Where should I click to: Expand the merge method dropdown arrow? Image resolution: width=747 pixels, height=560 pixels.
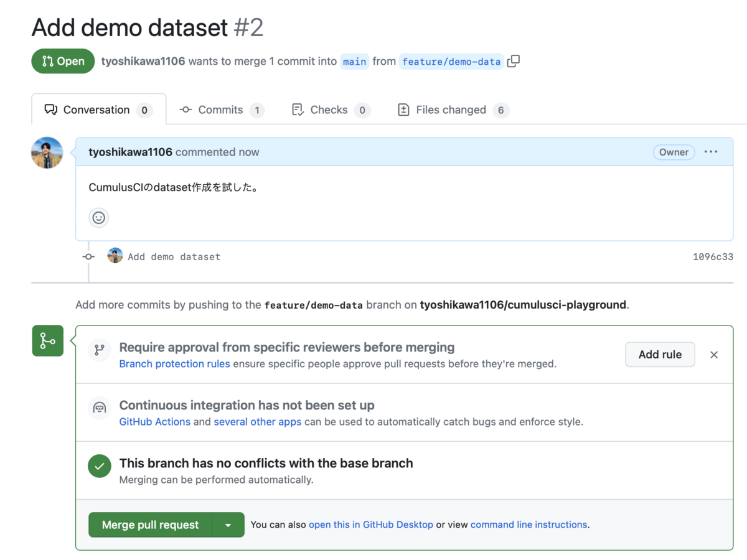(x=228, y=525)
